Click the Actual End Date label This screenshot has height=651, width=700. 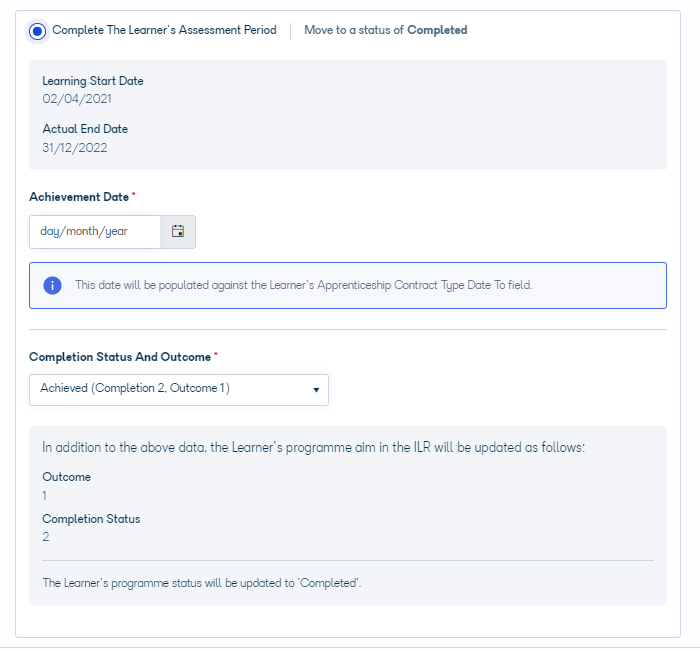coord(85,129)
